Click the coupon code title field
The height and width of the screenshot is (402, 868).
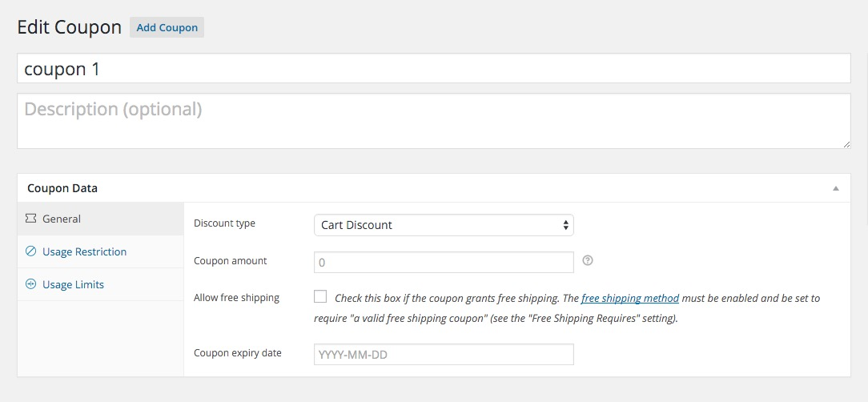point(433,69)
